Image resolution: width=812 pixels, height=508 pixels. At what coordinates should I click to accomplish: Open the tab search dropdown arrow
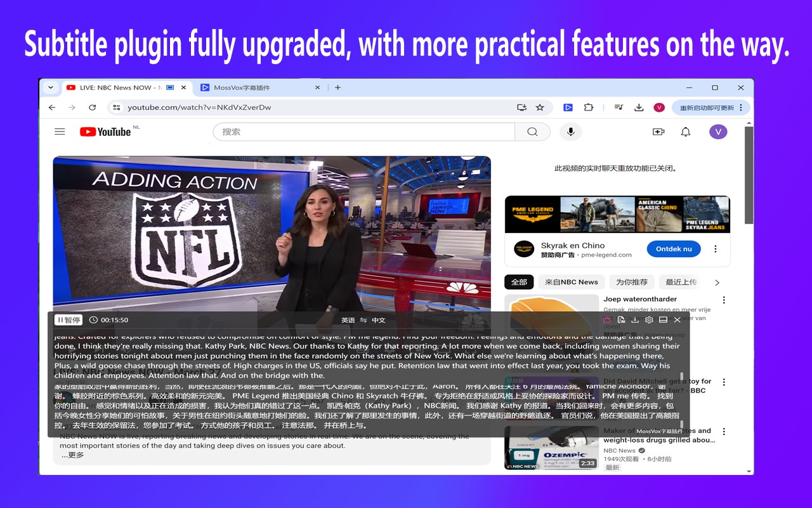click(50, 88)
